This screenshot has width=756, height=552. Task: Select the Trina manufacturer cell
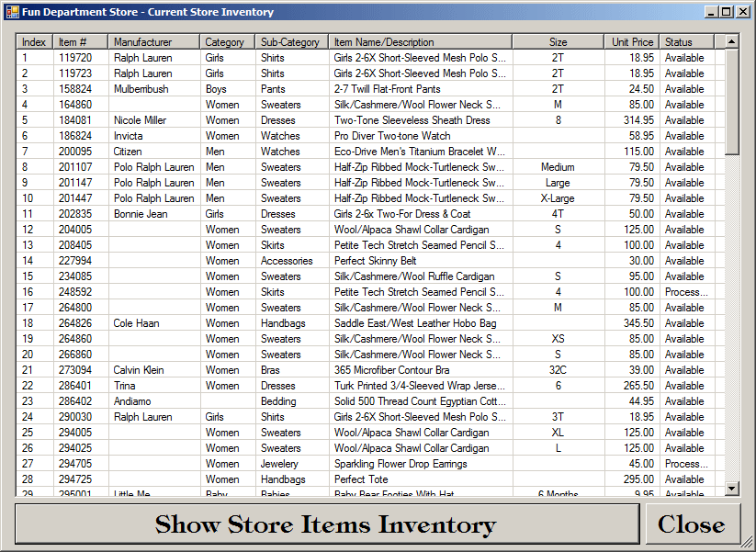125,386
